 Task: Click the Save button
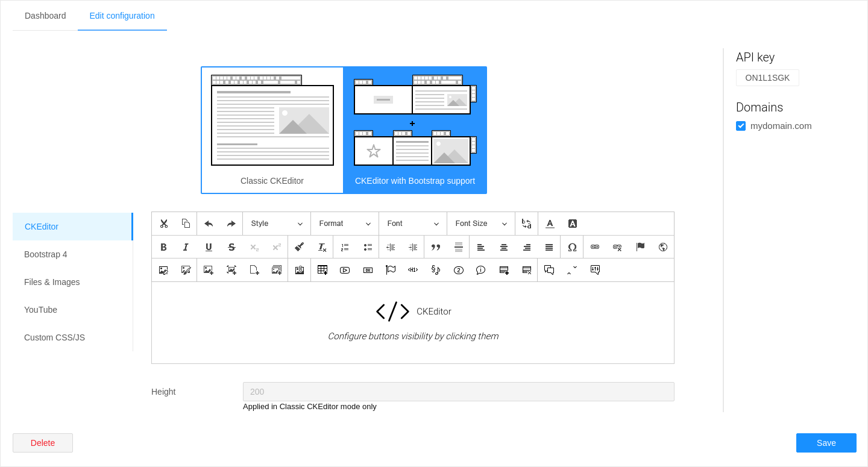tap(826, 443)
